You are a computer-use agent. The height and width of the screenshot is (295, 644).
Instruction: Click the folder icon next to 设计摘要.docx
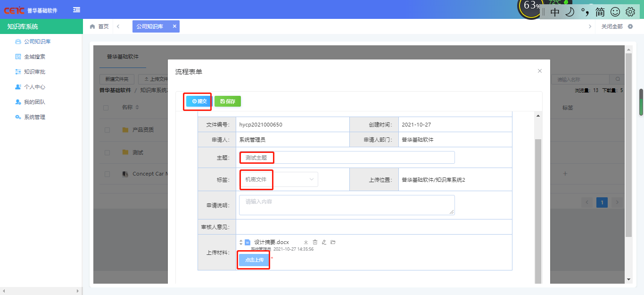[x=333, y=242]
